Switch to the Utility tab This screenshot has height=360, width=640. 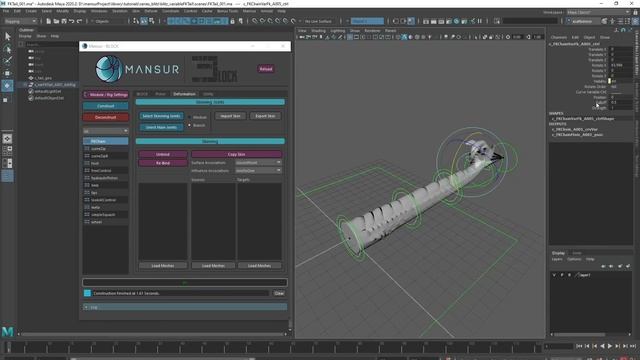208,94
